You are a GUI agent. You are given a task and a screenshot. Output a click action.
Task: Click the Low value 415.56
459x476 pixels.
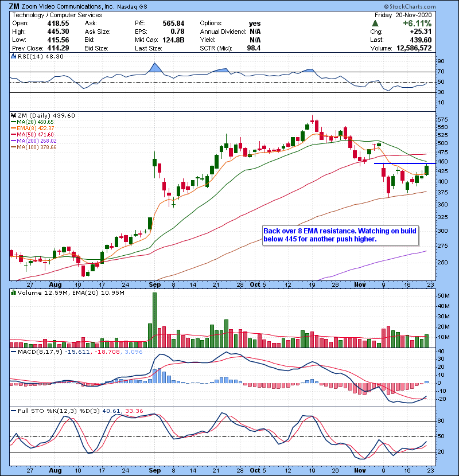coord(58,40)
